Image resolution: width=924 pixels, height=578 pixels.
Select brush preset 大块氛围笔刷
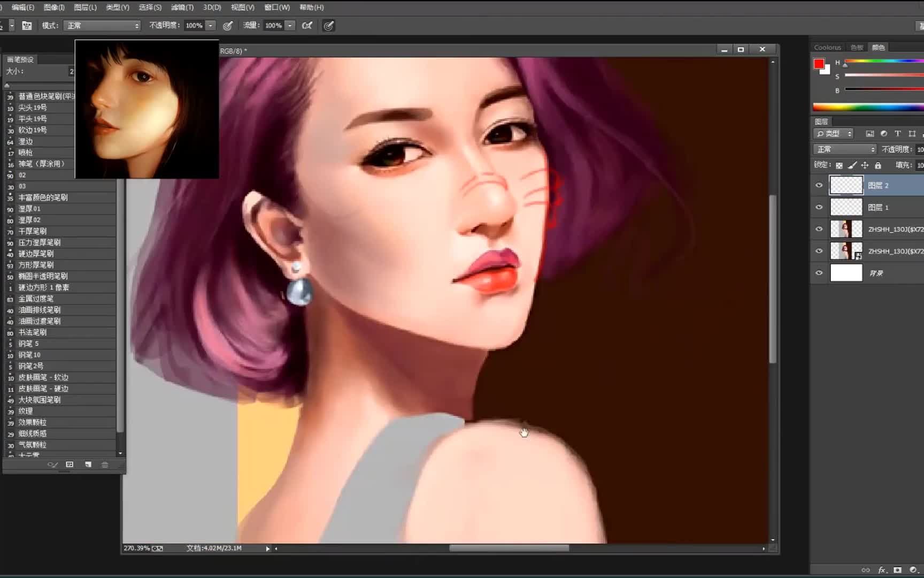click(60, 400)
